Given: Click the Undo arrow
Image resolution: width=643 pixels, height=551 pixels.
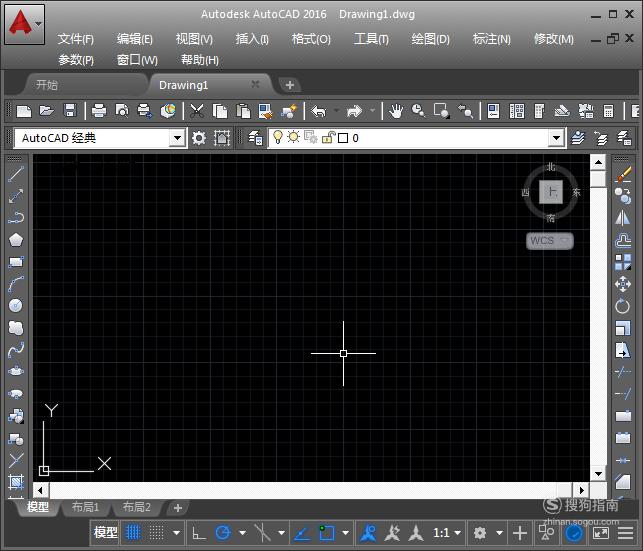Looking at the screenshot, I should point(319,111).
